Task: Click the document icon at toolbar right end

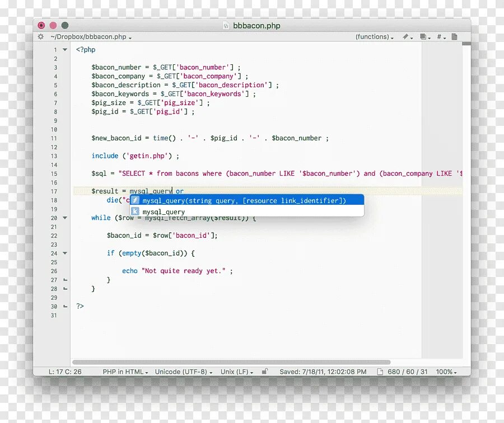Action: (x=454, y=36)
